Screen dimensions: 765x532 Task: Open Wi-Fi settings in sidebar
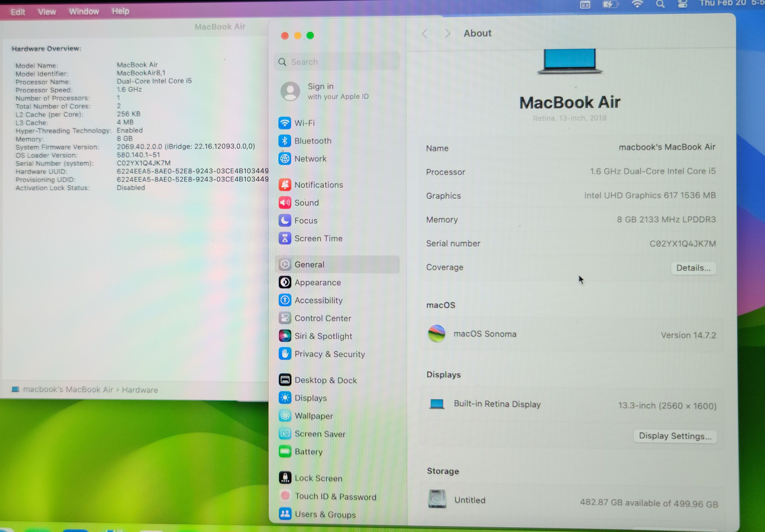pyautogui.click(x=304, y=123)
